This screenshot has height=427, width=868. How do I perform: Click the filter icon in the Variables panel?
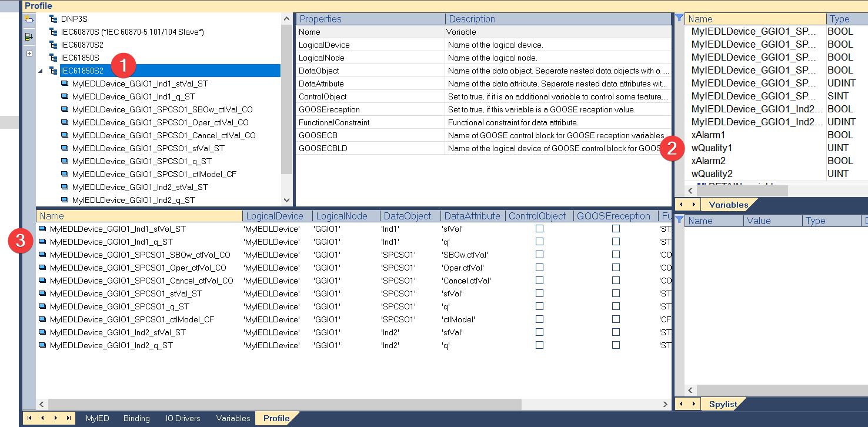click(x=679, y=18)
